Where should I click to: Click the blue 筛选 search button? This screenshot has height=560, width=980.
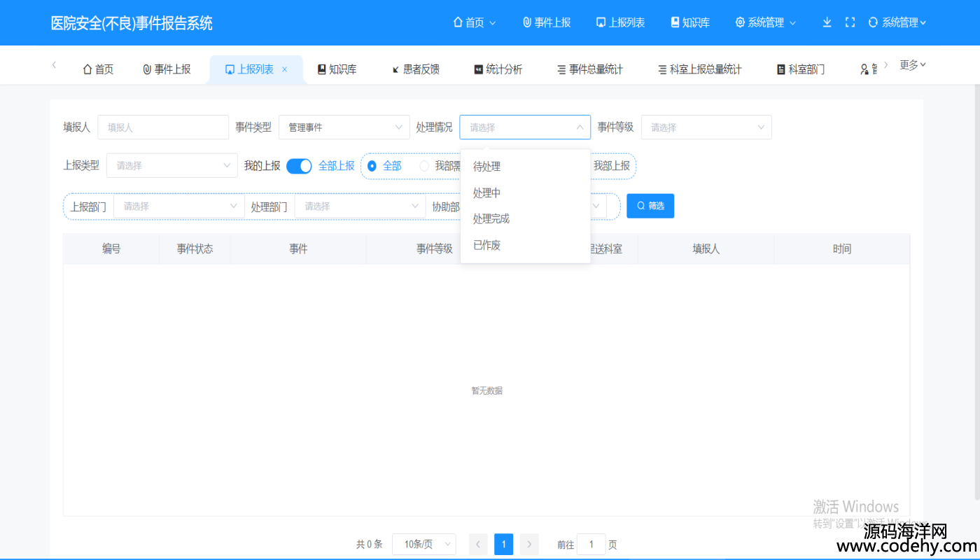point(650,206)
